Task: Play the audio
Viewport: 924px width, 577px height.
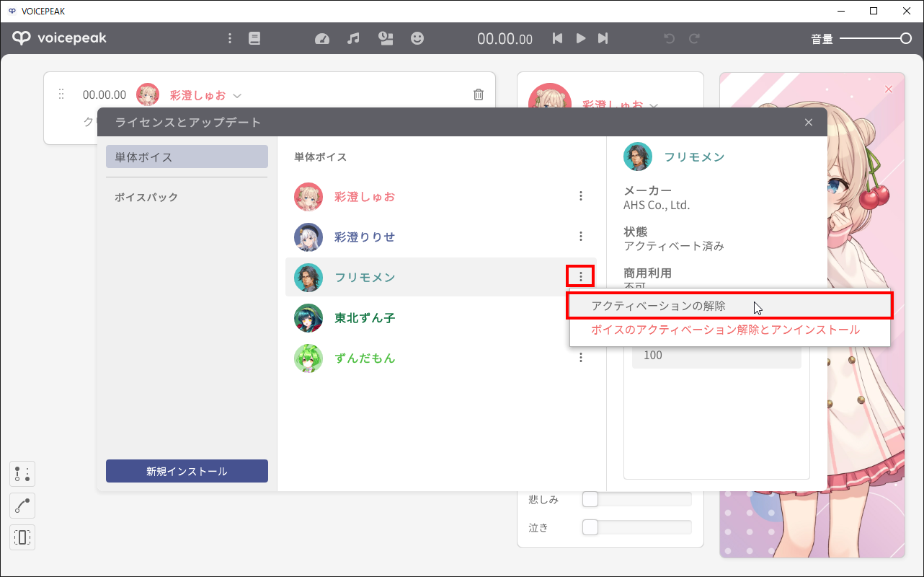Action: [580, 38]
